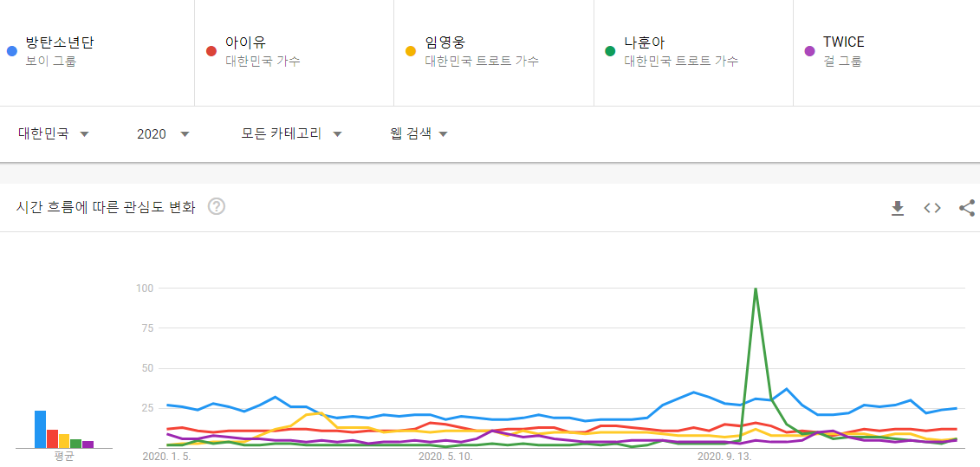Click the download CSV icon
Image resolution: width=980 pixels, height=467 pixels.
[898, 208]
